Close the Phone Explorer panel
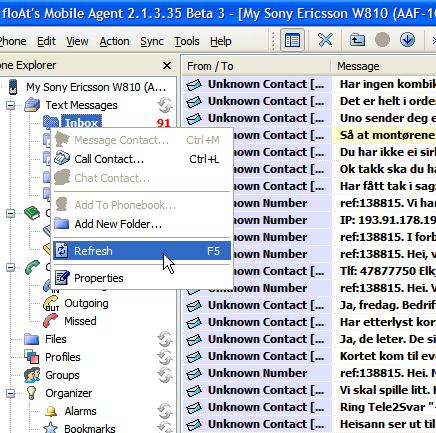 [x=167, y=65]
